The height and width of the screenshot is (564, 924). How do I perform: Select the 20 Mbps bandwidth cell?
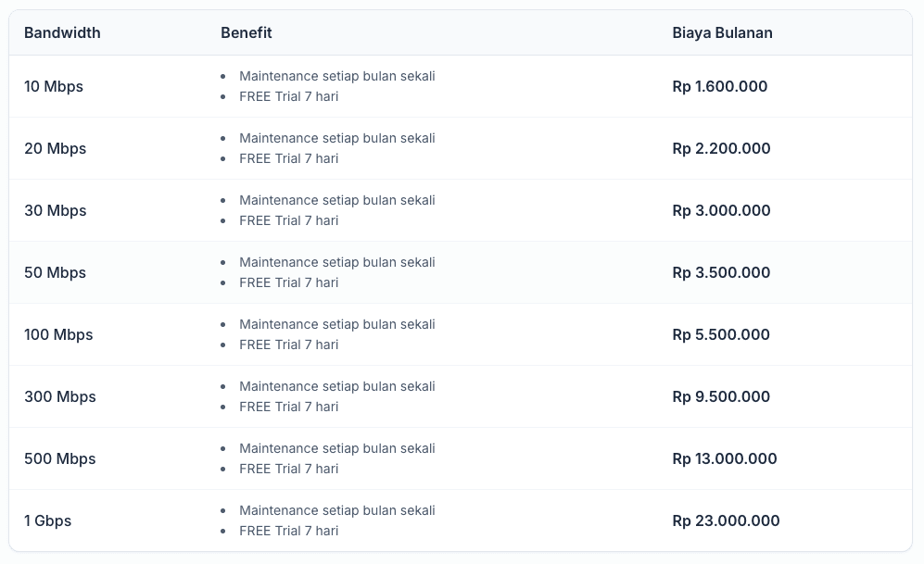coord(55,148)
